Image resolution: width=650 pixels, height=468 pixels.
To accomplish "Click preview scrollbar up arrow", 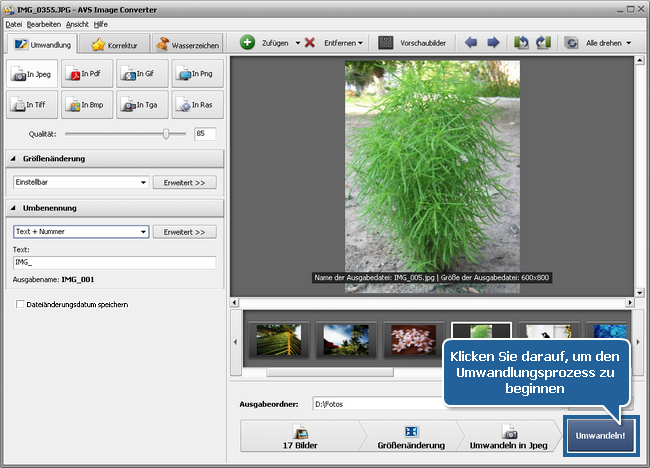I will pos(639,61).
